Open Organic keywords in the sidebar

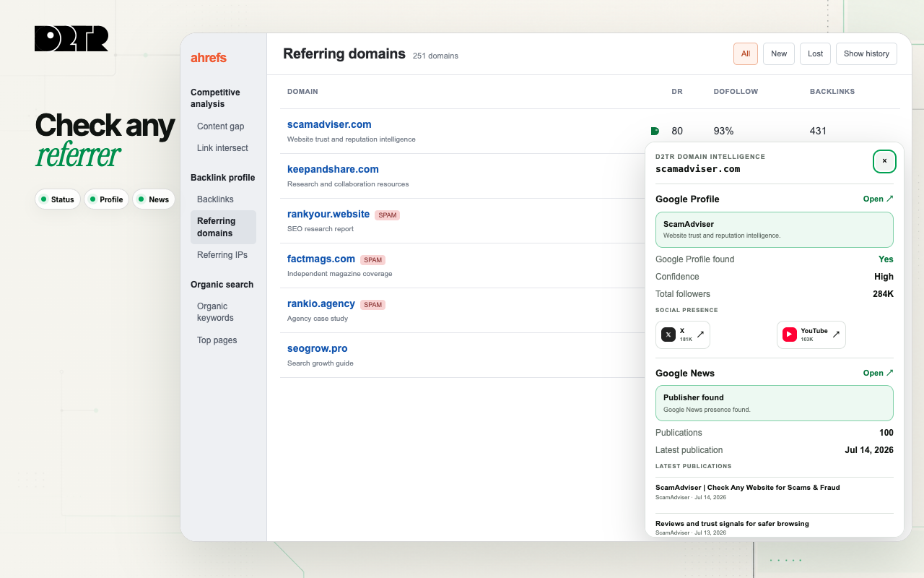[223, 312]
